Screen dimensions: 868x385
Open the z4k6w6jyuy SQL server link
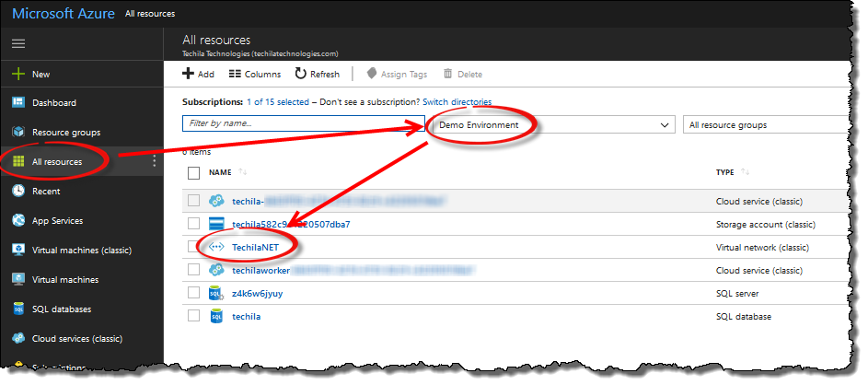point(258,293)
